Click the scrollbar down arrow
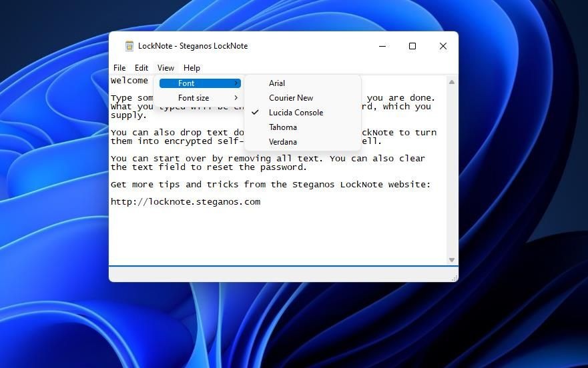588x368 pixels. (452, 260)
